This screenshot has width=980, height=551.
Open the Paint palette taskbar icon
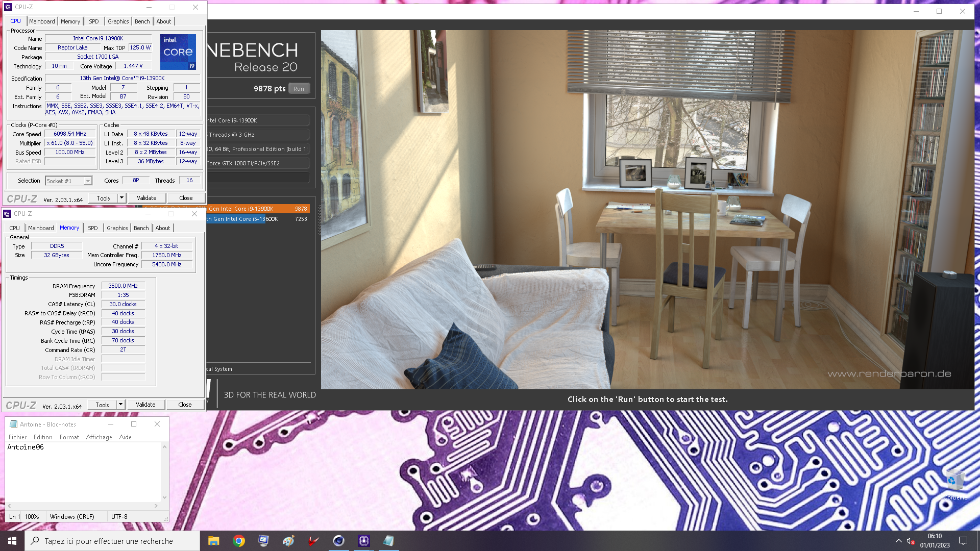tap(288, 541)
